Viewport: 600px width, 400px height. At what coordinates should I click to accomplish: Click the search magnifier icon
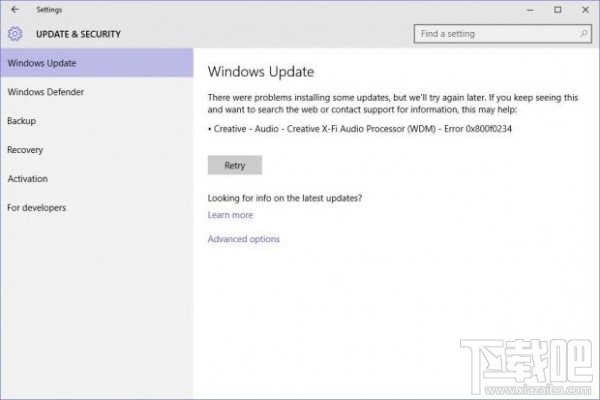click(583, 34)
